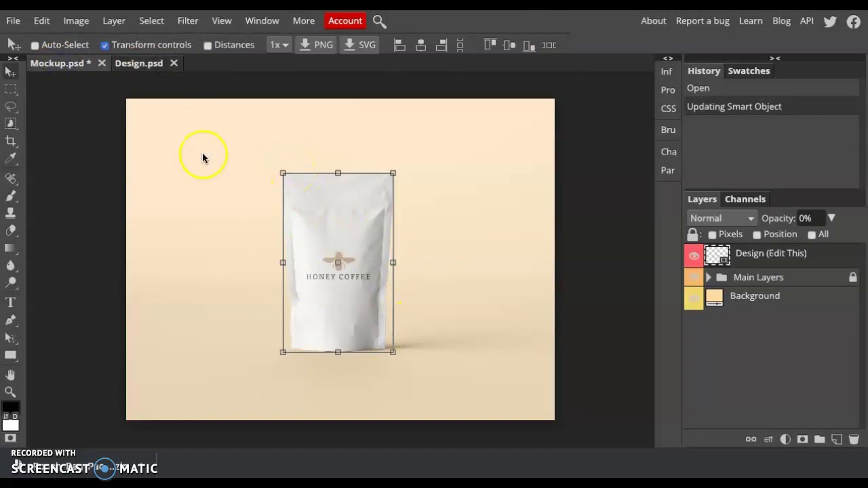Open layer effects 'eff' button
Screen dimensions: 868x488
768,439
